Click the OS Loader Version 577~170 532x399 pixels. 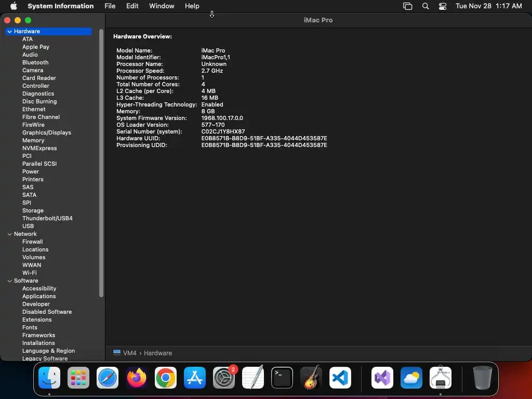212,125
